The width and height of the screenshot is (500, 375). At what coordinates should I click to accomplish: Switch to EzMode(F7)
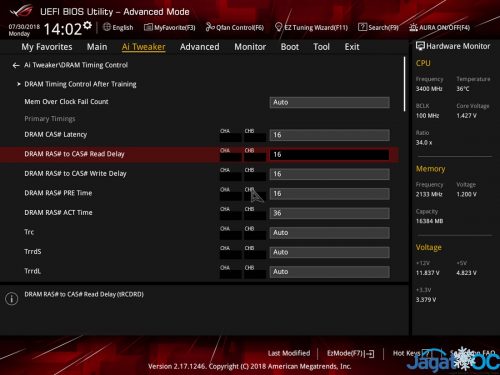pyautogui.click(x=350, y=353)
